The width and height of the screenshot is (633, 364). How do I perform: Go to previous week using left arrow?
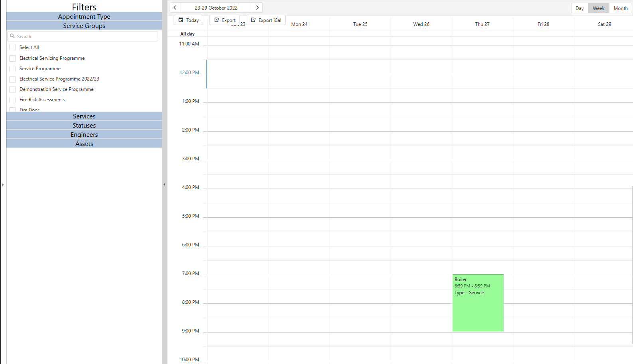click(x=175, y=8)
